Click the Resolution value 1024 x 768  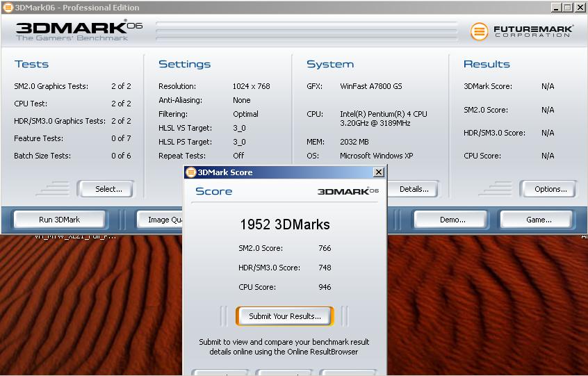251,86
